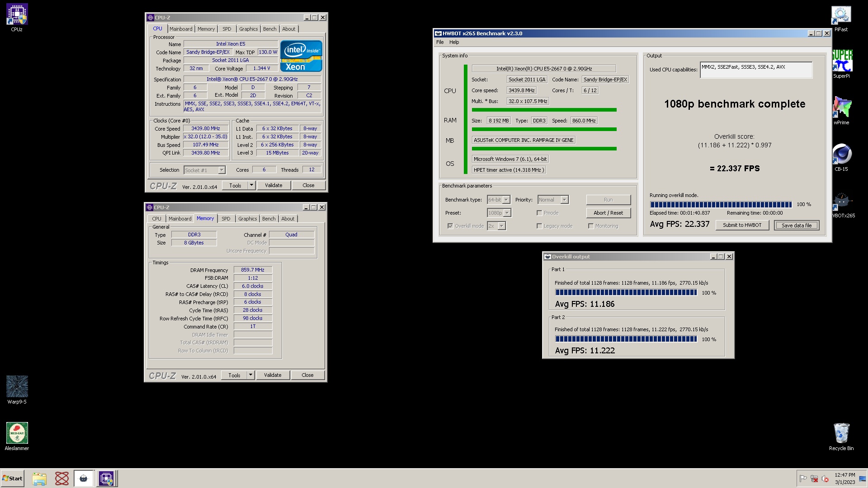Switch to CPU-Z taskbar item
The image size is (868, 488).
point(107,479)
